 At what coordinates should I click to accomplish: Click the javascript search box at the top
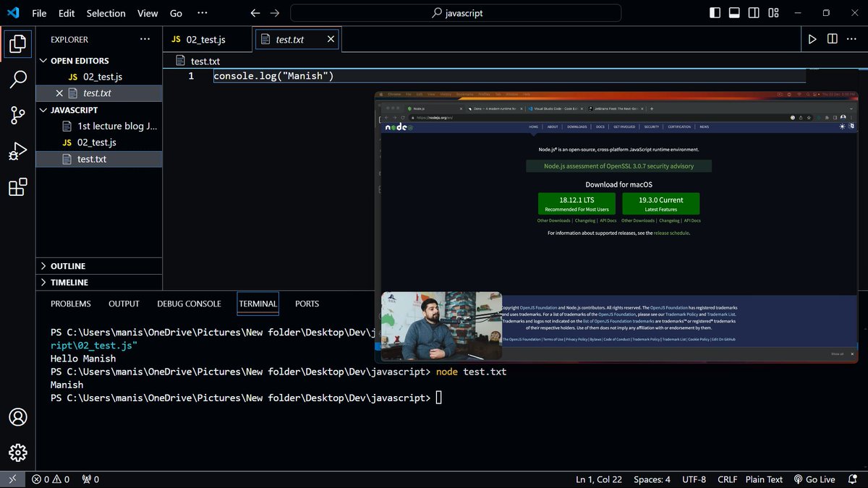[x=455, y=12]
